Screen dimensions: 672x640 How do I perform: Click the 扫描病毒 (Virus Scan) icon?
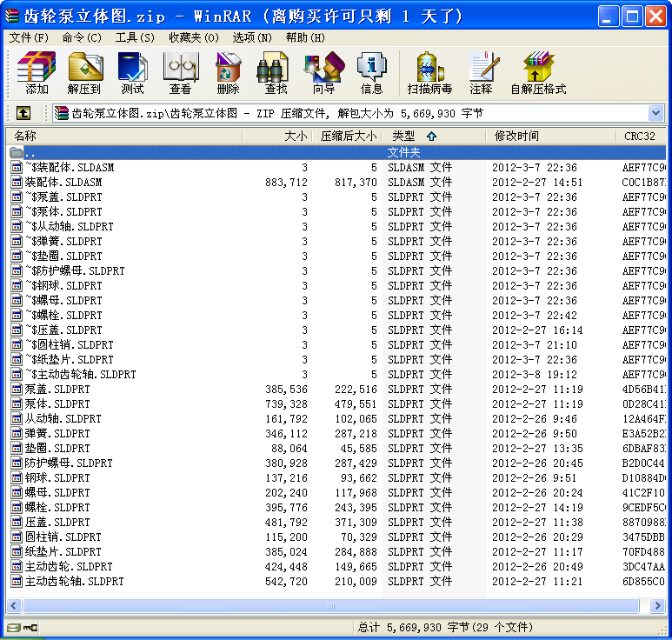point(429,72)
